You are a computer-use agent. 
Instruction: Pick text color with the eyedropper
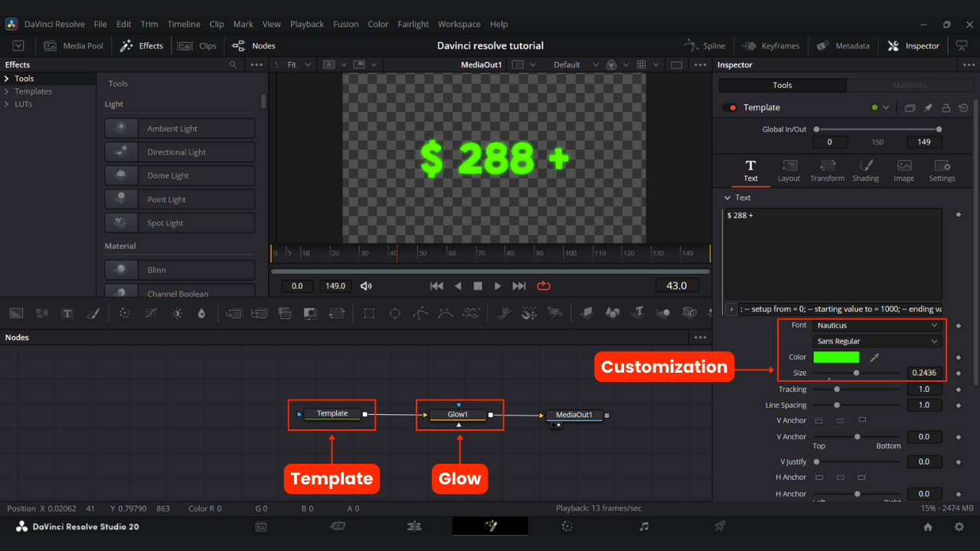874,357
